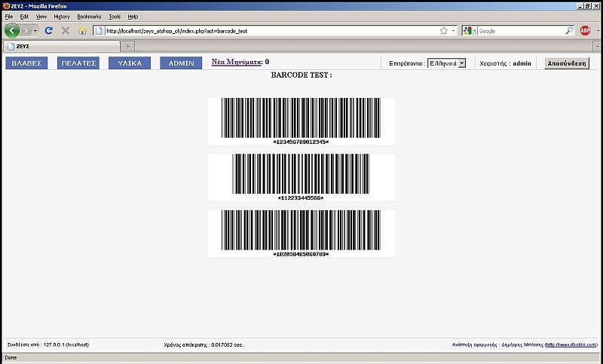The height and width of the screenshot is (364, 603).
Task: Click the 127.0.0.1 (localhost) connection text
Action: point(48,344)
